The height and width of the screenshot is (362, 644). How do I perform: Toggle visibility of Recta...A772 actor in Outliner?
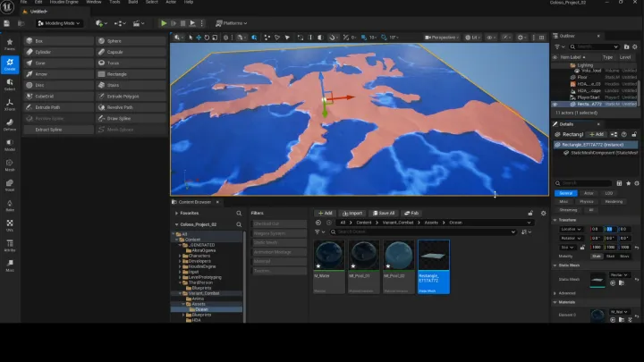coord(555,105)
